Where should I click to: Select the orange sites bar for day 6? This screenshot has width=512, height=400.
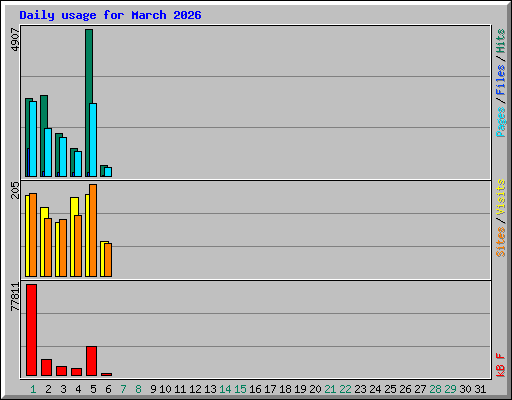click(108, 260)
